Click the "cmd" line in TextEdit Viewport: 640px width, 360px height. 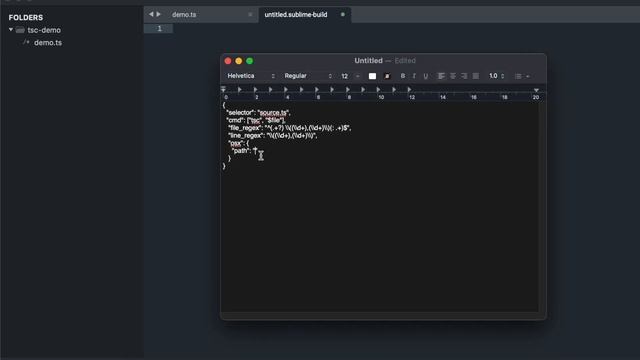(256, 120)
